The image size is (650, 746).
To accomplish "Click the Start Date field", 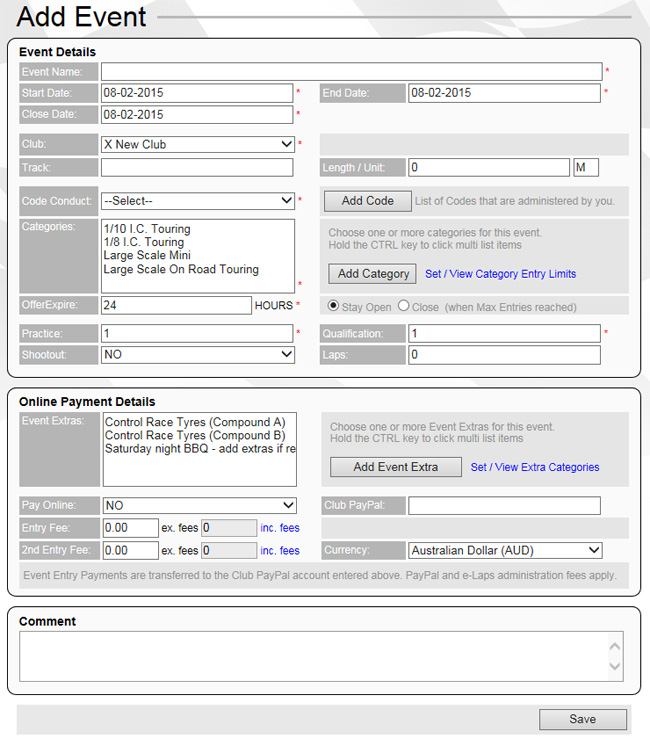I will (x=197, y=93).
